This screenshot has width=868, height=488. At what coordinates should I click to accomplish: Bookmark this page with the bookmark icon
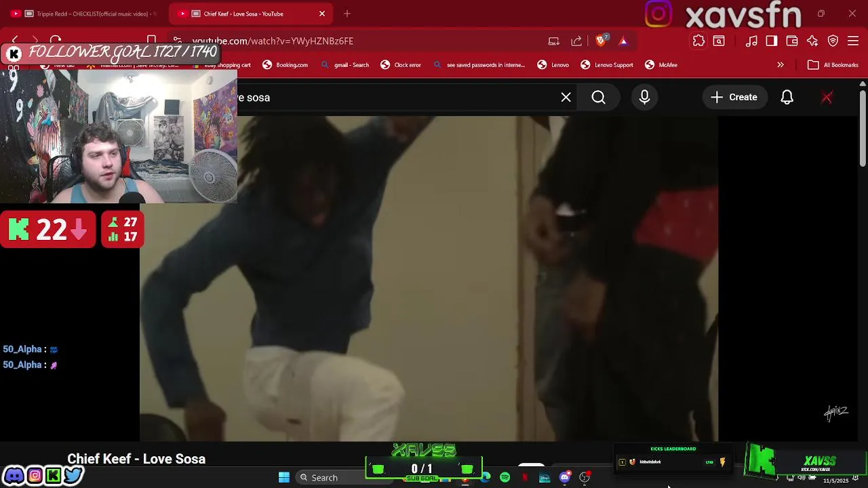[152, 41]
